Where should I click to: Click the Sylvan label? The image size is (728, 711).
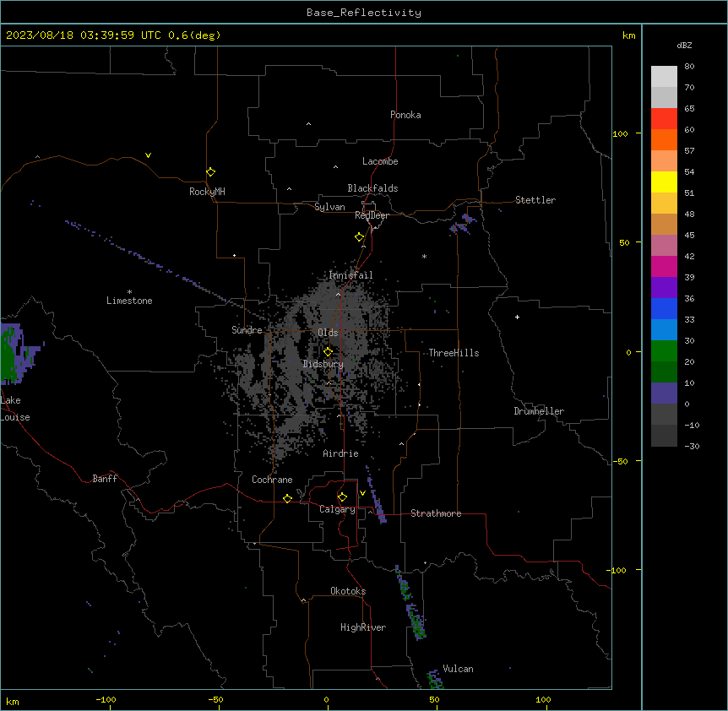pyautogui.click(x=329, y=207)
